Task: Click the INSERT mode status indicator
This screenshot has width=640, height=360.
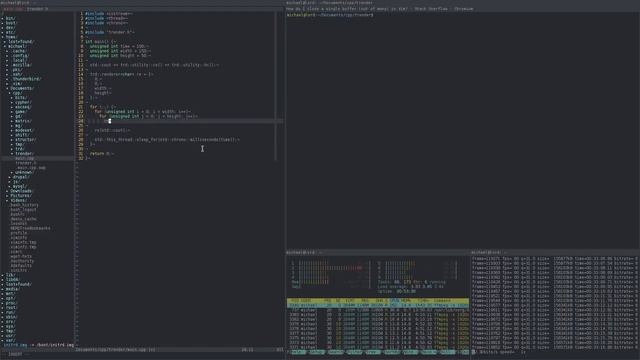Action: pyautogui.click(x=15, y=354)
